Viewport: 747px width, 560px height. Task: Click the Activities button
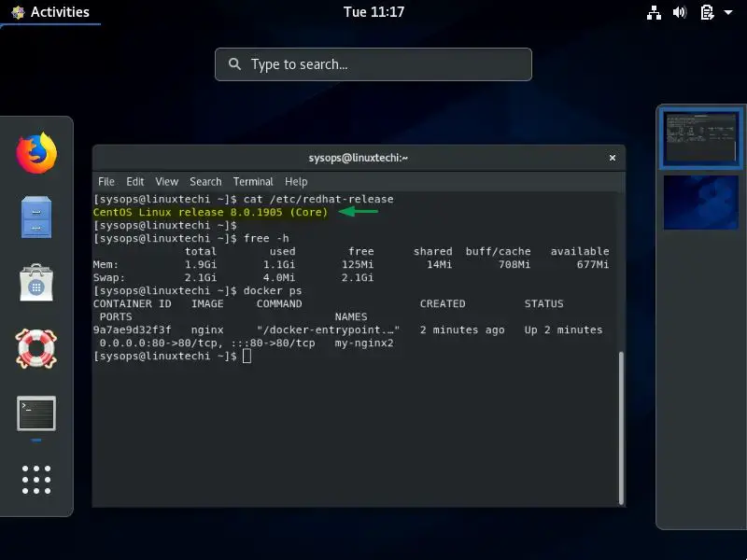(50, 12)
